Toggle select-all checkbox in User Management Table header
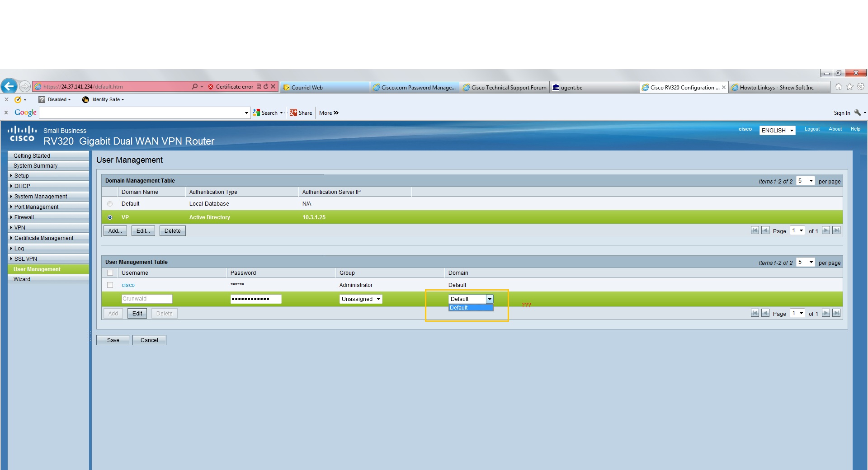Image resolution: width=868 pixels, height=470 pixels. click(110, 273)
